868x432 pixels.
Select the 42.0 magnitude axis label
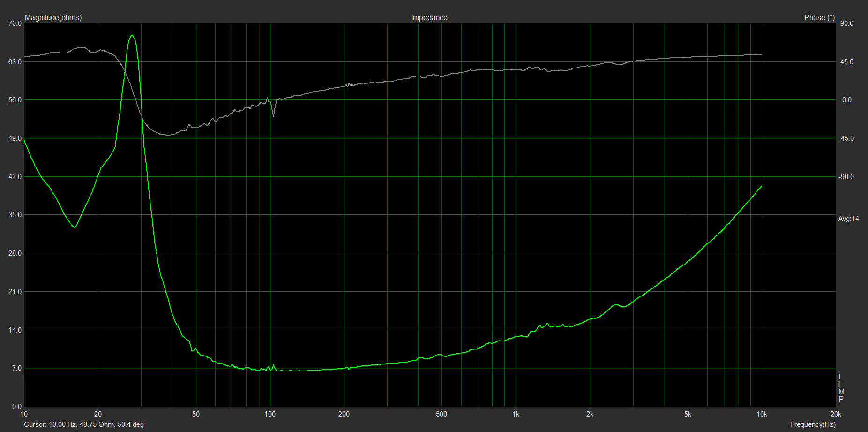[15, 177]
